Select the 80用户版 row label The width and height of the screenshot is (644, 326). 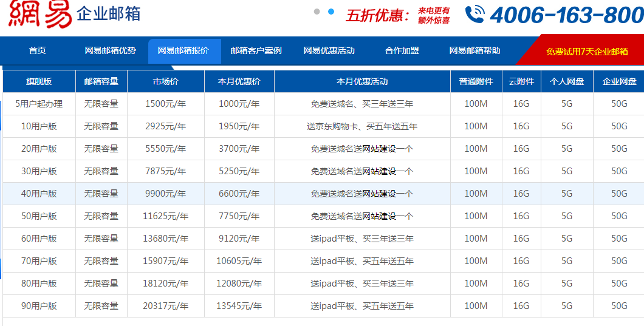click(x=39, y=284)
